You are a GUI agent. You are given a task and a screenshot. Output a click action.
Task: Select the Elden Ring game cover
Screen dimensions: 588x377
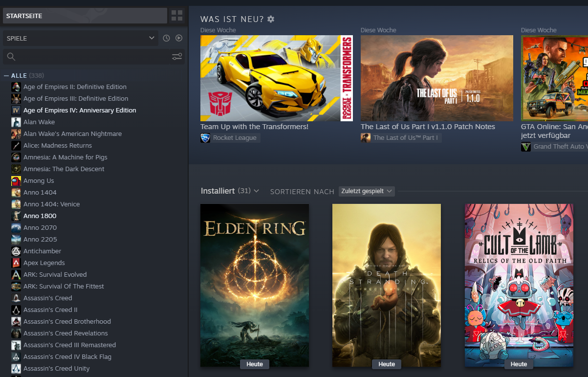tap(255, 286)
